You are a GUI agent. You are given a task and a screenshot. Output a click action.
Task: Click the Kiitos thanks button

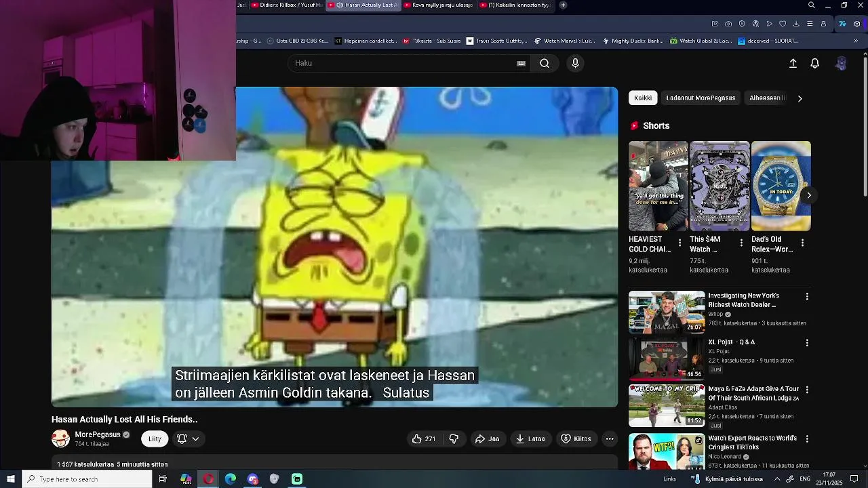[576, 439]
